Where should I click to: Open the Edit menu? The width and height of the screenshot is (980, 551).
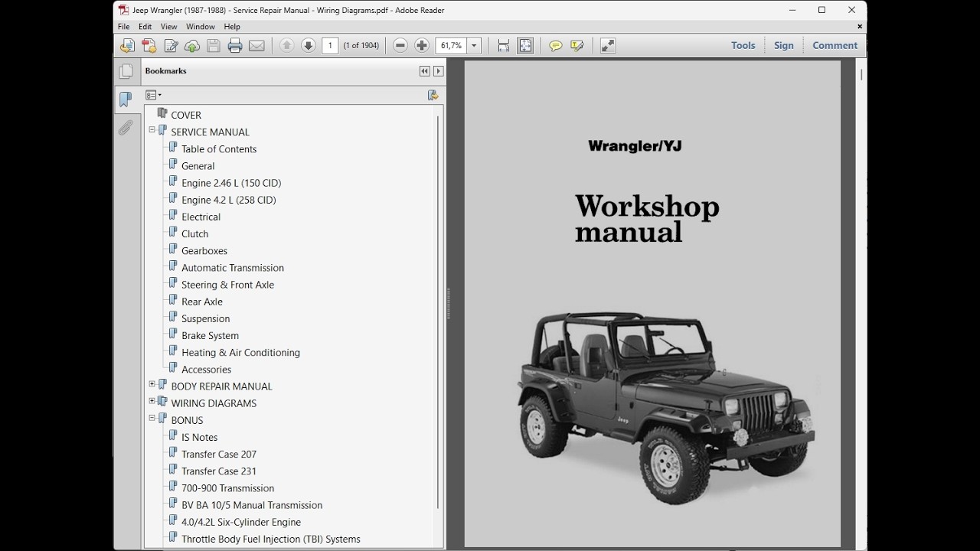pos(145,27)
